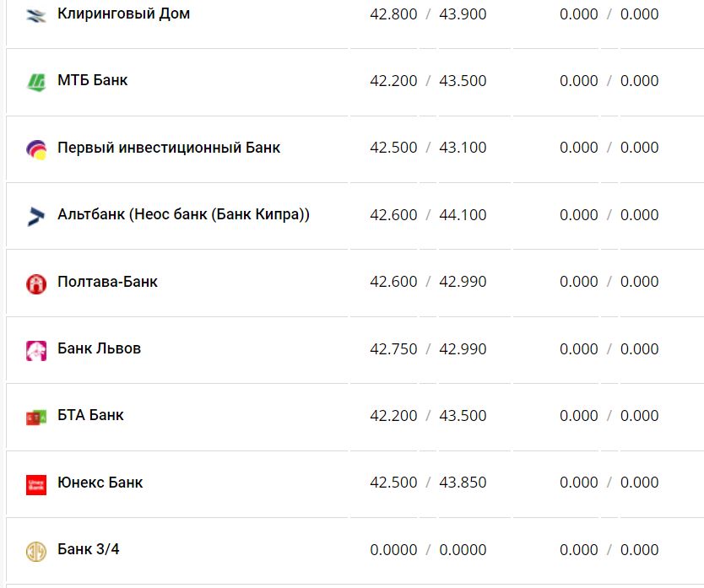Click Первый инвестиционный Банк logo icon
This screenshot has height=588, width=704.
[x=36, y=149]
